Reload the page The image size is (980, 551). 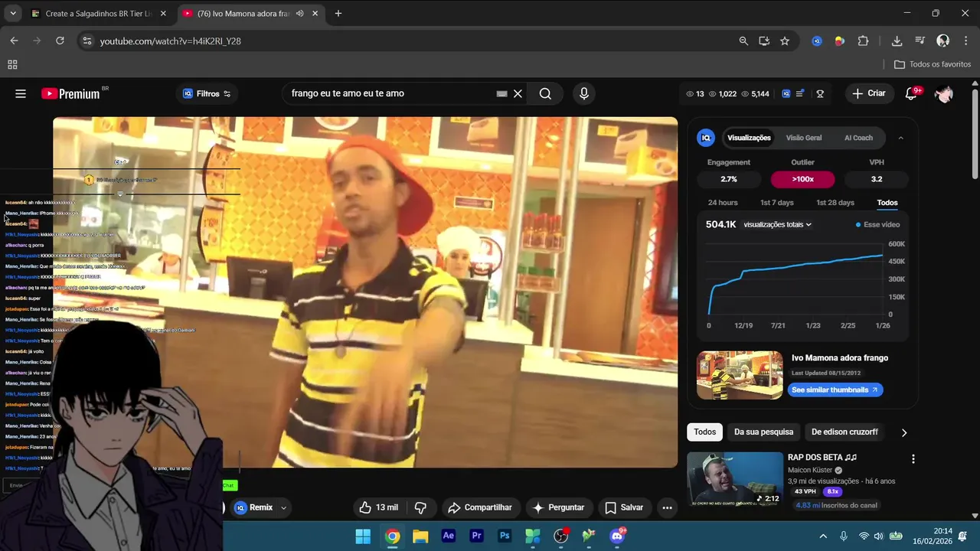[60, 41]
